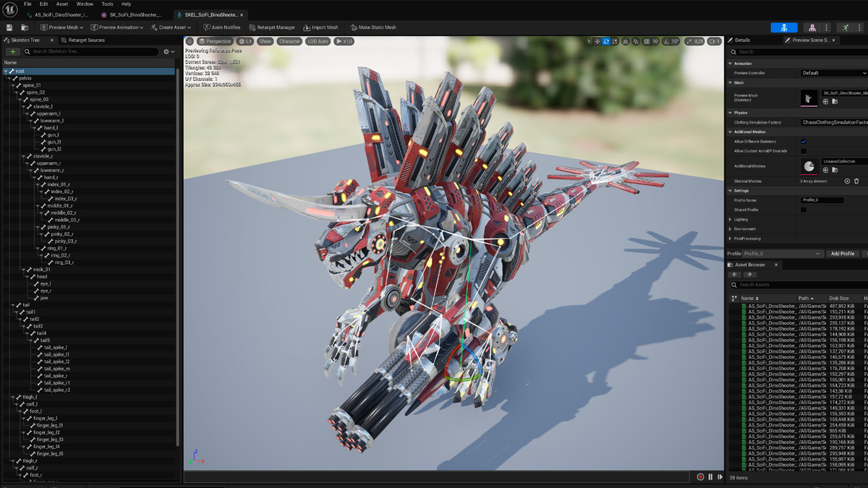Open Preview Animation dropdown
This screenshot has width=868, height=488.
tap(116, 27)
